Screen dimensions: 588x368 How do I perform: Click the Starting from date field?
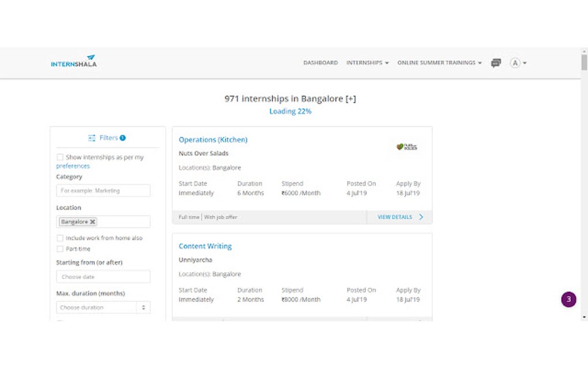pos(103,277)
